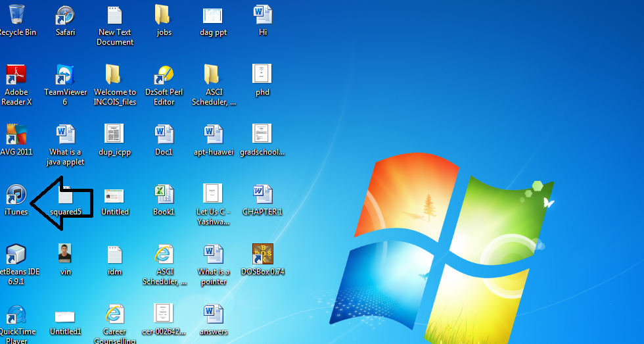Select the Book1 Excel workbook
This screenshot has width=644, height=344.
point(164,195)
